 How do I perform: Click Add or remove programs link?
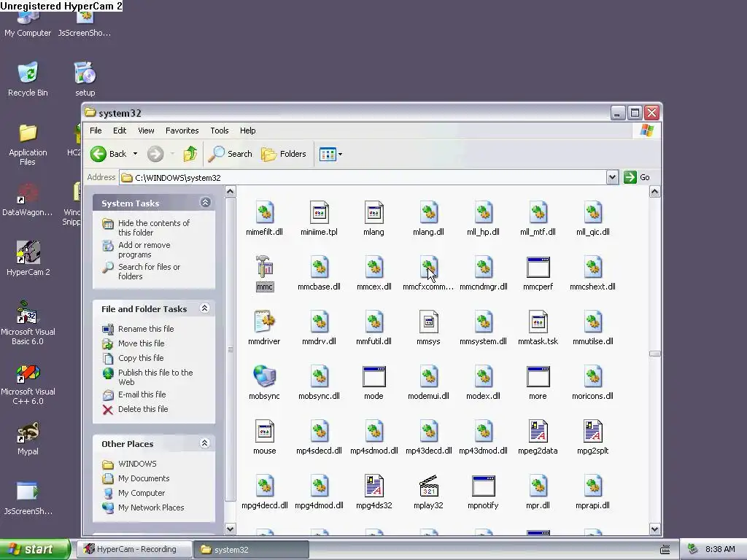(x=144, y=249)
